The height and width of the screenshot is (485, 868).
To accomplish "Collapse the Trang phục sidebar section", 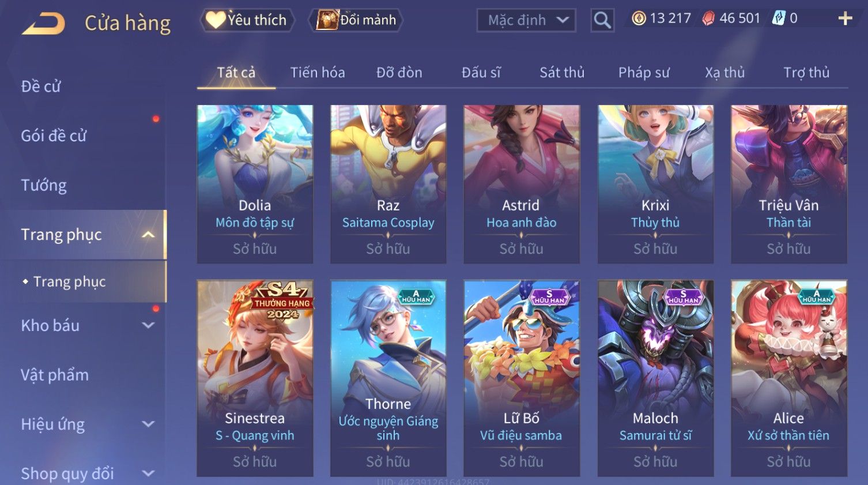I will (x=149, y=235).
